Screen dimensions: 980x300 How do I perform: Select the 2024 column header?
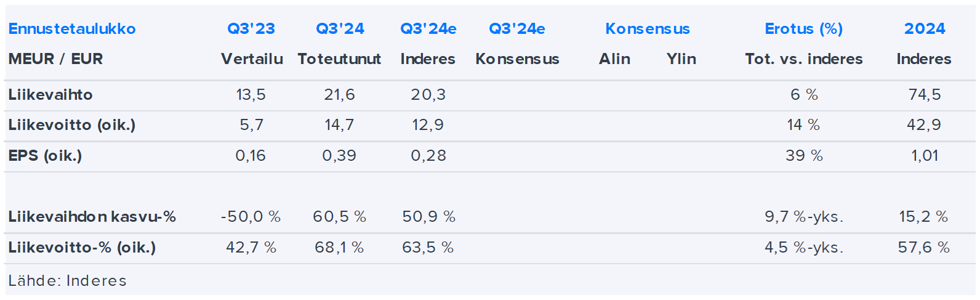924,29
